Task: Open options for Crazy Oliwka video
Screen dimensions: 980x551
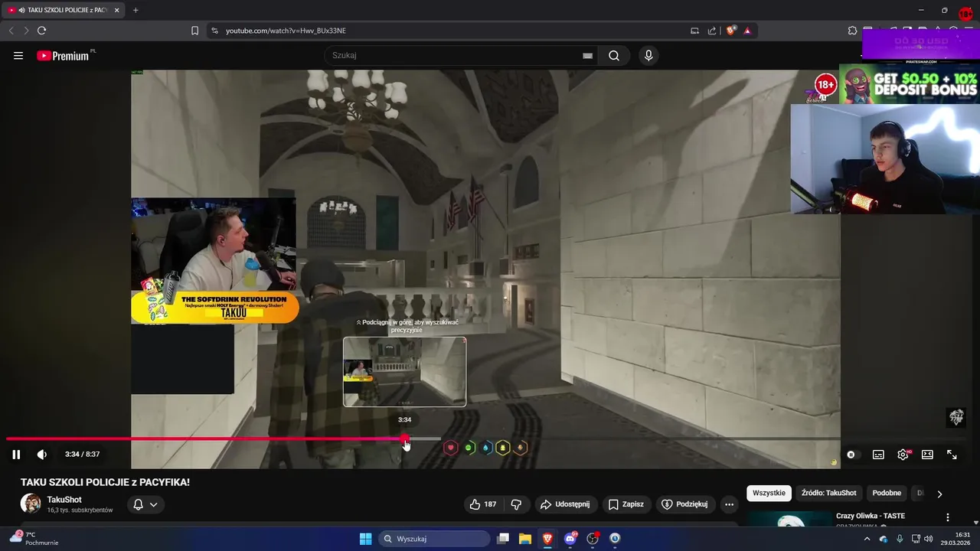Action: point(948,517)
